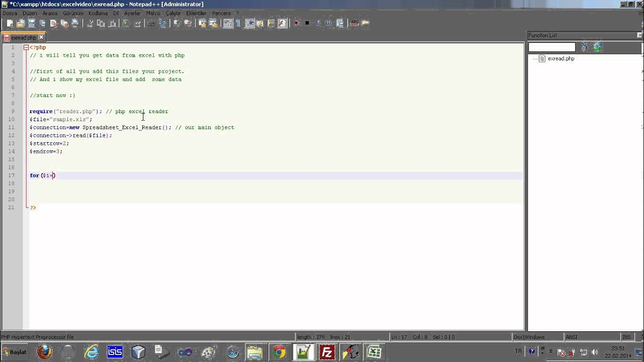Screen dimensions: 644x362
Task: Cut selection using the scissors icon
Action: [90, 23]
